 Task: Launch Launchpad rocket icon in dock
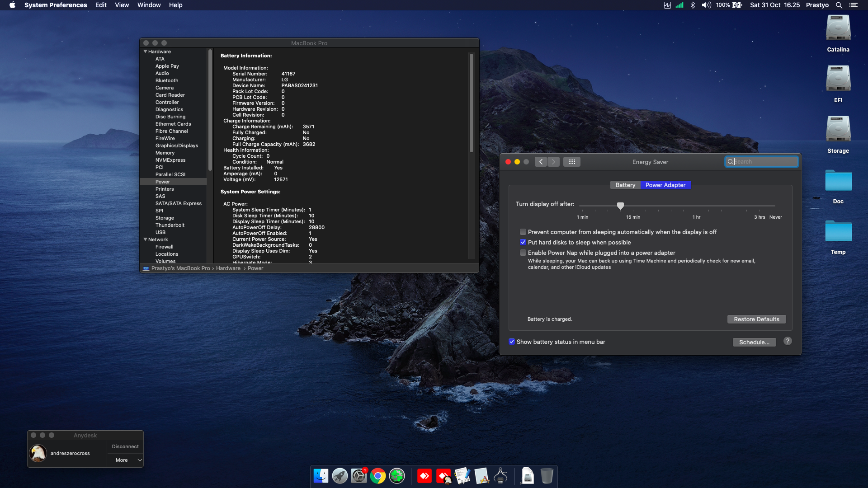coord(340,476)
